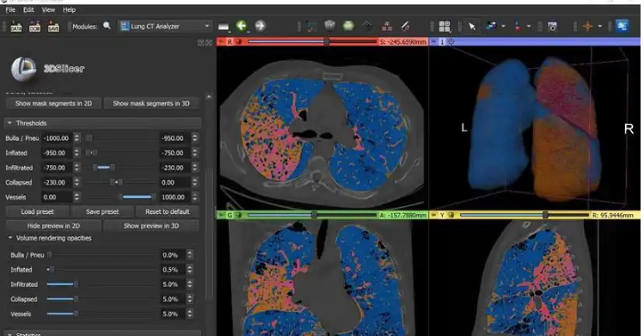Click the Infiltrated threshold range slider
The width and height of the screenshot is (644, 336).
pos(121,168)
